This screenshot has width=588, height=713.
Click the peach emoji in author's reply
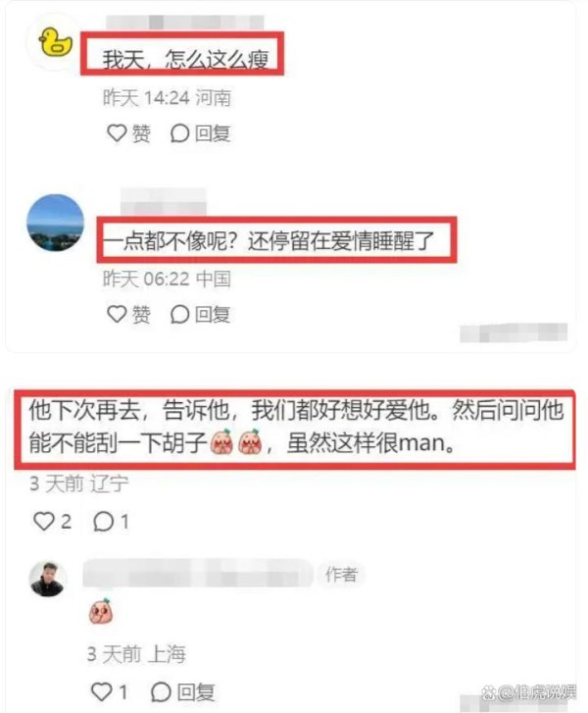101,611
